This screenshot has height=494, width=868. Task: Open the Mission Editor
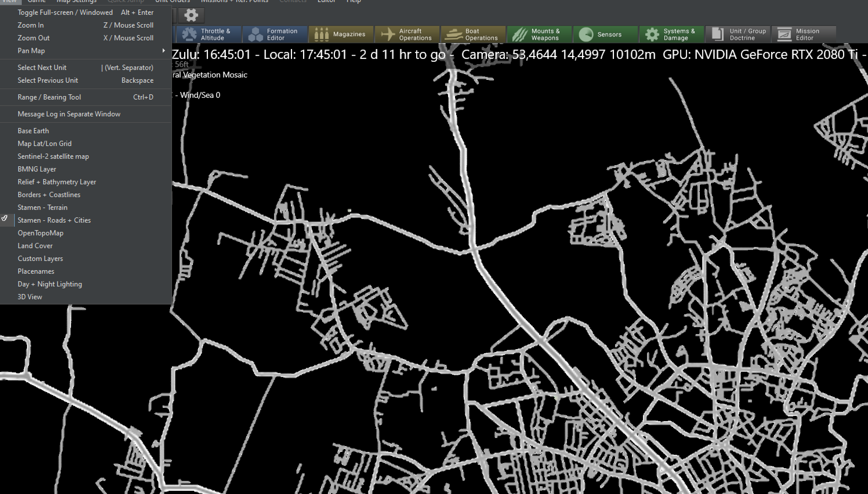[804, 34]
